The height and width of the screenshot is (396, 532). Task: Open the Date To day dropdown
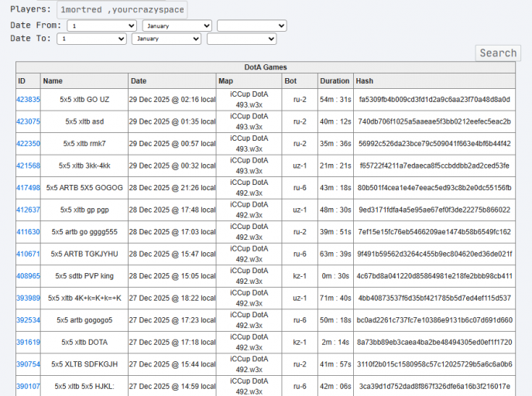tap(91, 39)
